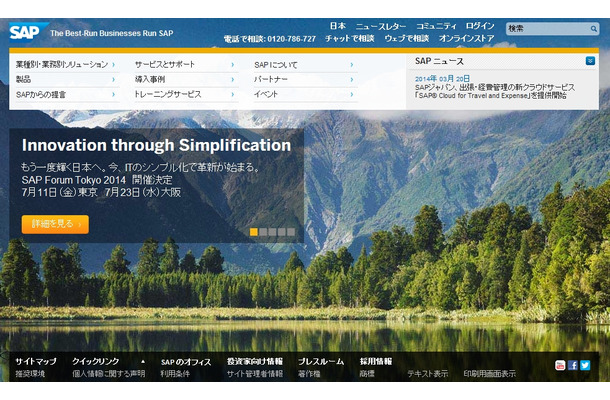This screenshot has width=610, height=400.
Task: Open 商標 in footer
Action: pos(367,374)
